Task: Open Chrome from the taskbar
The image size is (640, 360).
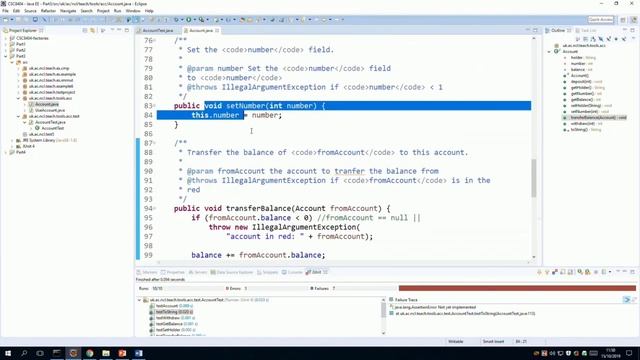Action: click(89, 353)
